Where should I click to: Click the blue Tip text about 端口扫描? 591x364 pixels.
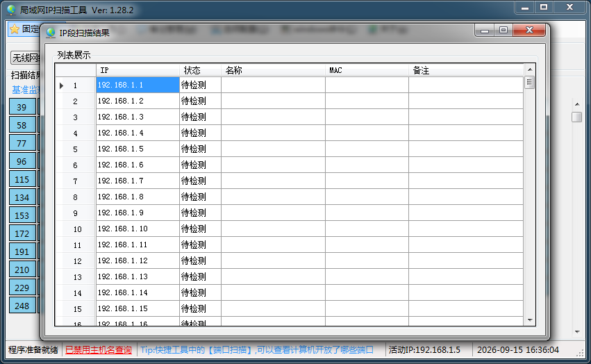[257, 350]
